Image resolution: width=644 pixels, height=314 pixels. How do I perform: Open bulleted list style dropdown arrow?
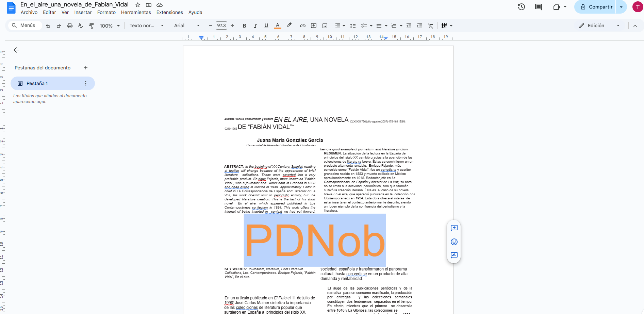pos(386,26)
